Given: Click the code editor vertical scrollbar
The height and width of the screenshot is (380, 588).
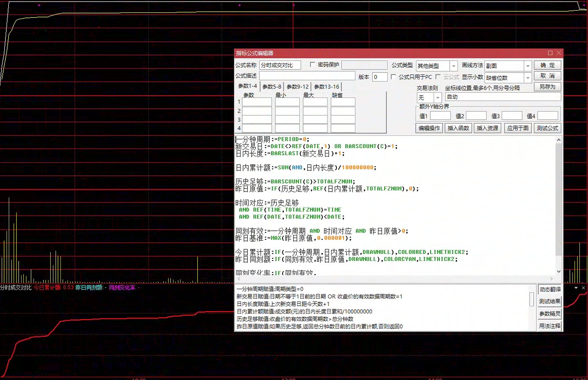Looking at the screenshot, I should tap(559, 199).
